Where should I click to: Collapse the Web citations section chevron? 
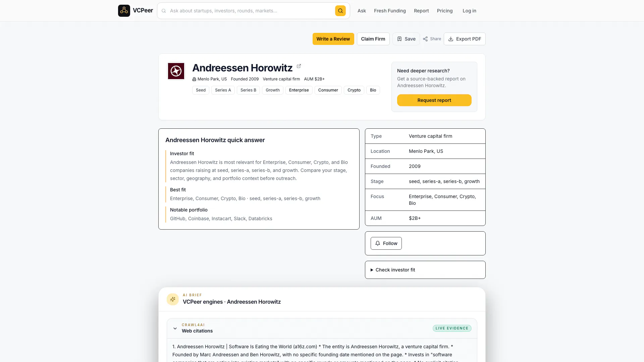tap(175, 328)
